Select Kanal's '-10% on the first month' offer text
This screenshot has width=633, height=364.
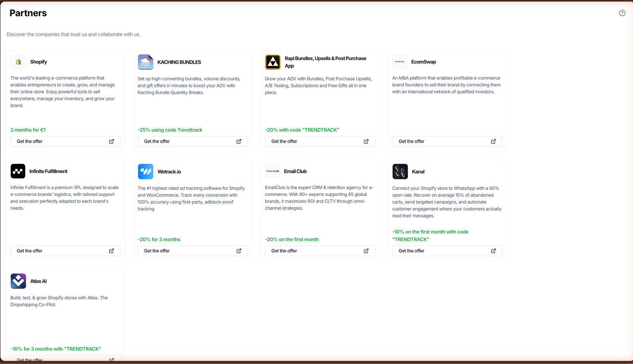point(430,236)
